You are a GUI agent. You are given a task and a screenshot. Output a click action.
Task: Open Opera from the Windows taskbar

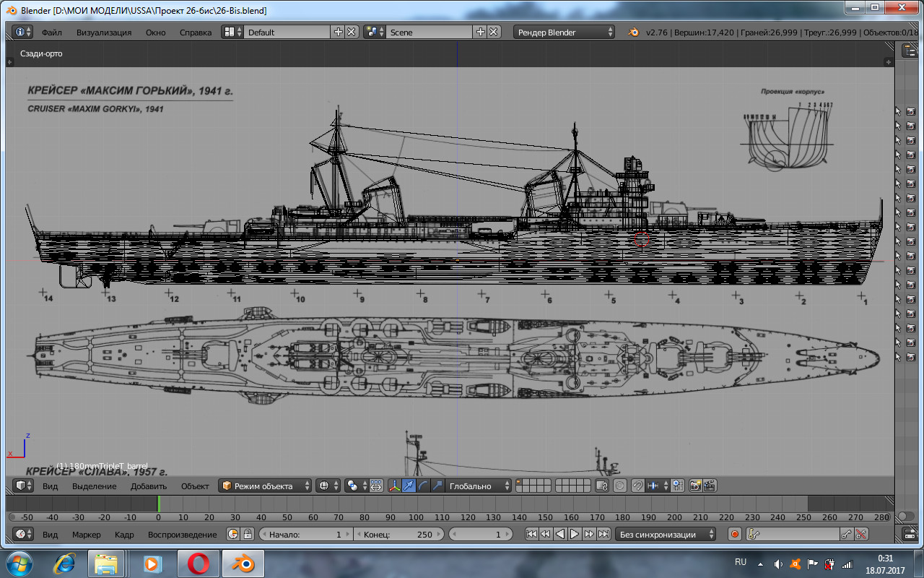(199, 562)
